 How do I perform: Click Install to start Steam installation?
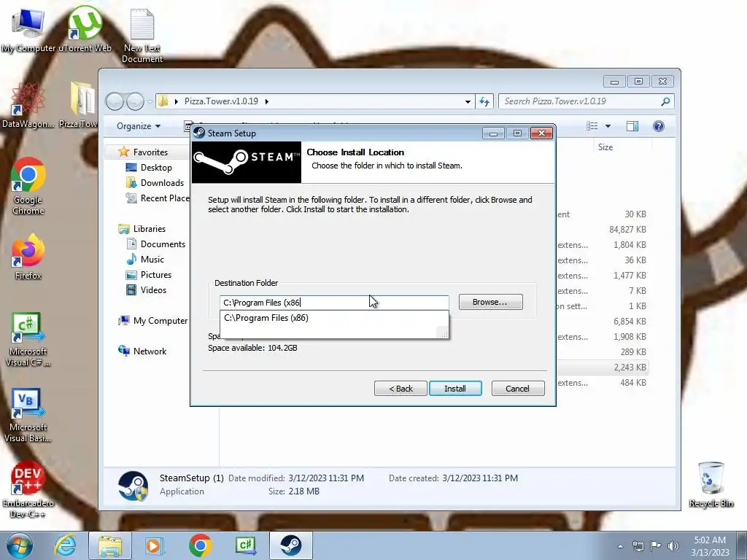(455, 389)
